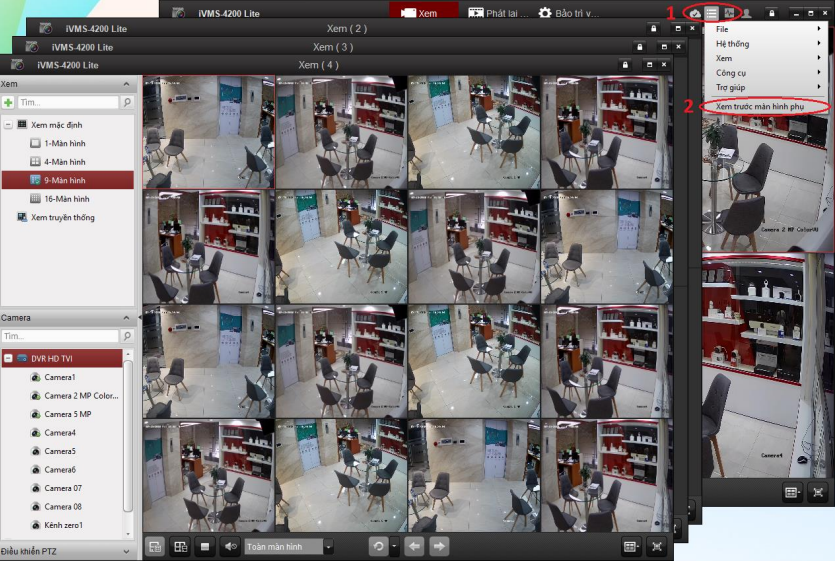Go to next page arrow
Image resolution: width=835 pixels, height=562 pixels.
(x=439, y=547)
